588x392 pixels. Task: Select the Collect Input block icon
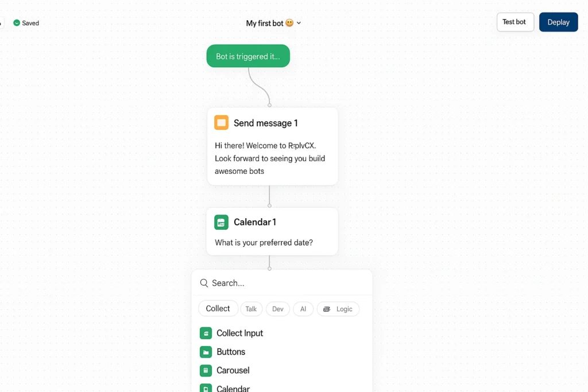[206, 333]
